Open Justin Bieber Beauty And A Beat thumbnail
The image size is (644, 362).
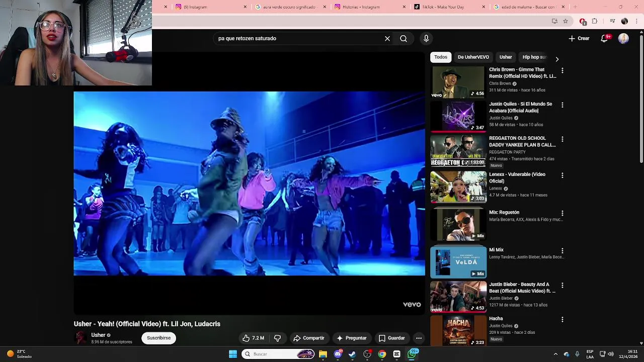tap(458, 297)
